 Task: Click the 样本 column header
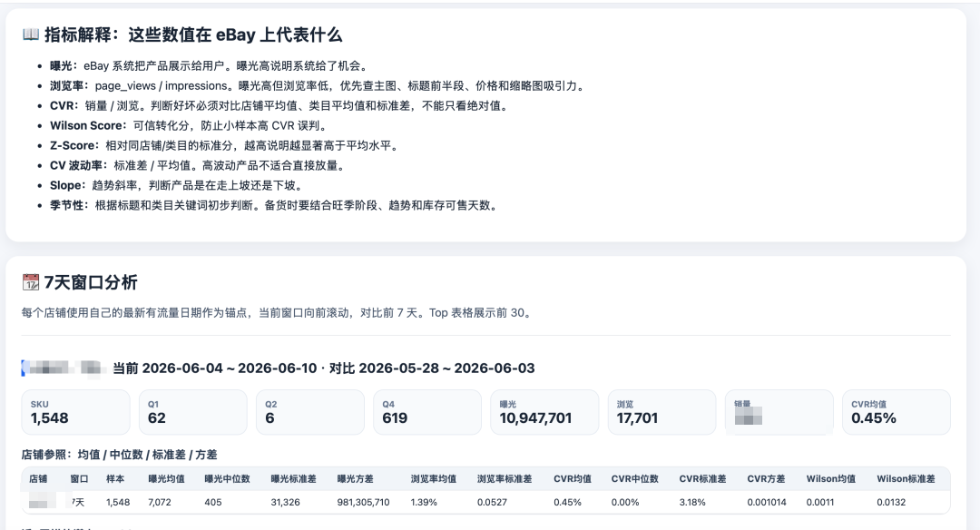115,479
